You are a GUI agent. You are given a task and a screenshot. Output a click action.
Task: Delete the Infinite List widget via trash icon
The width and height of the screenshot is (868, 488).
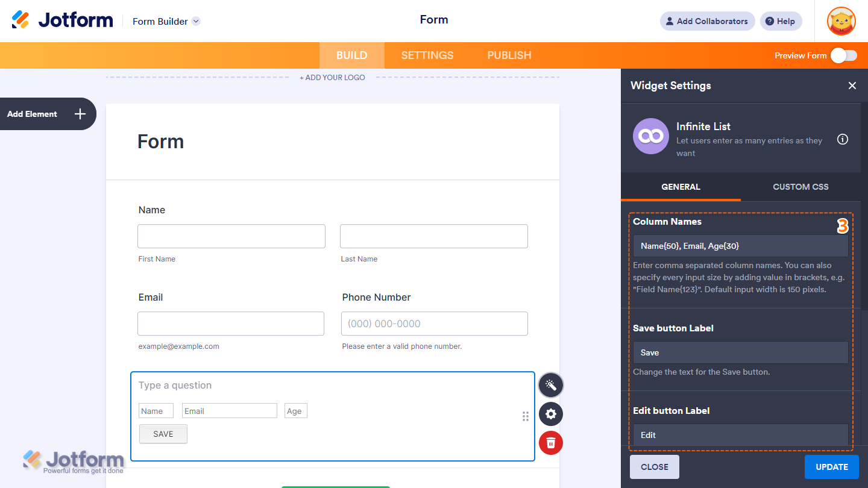[x=550, y=443]
